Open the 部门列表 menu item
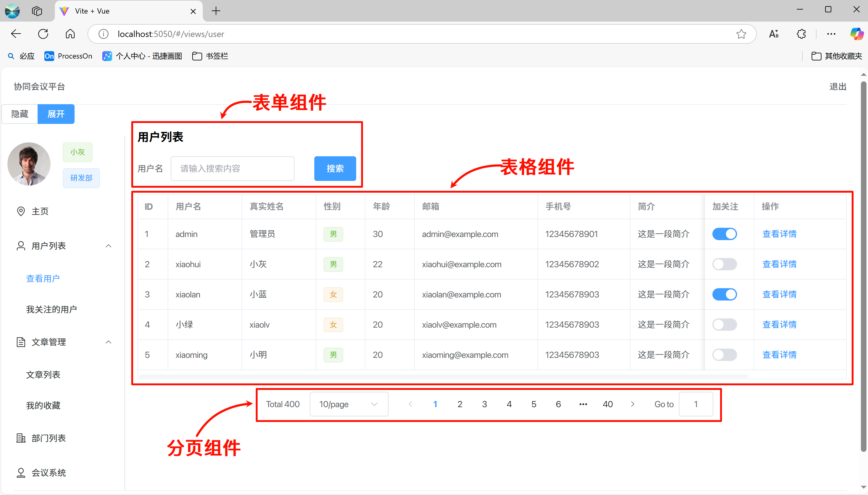868x495 pixels. pos(49,438)
